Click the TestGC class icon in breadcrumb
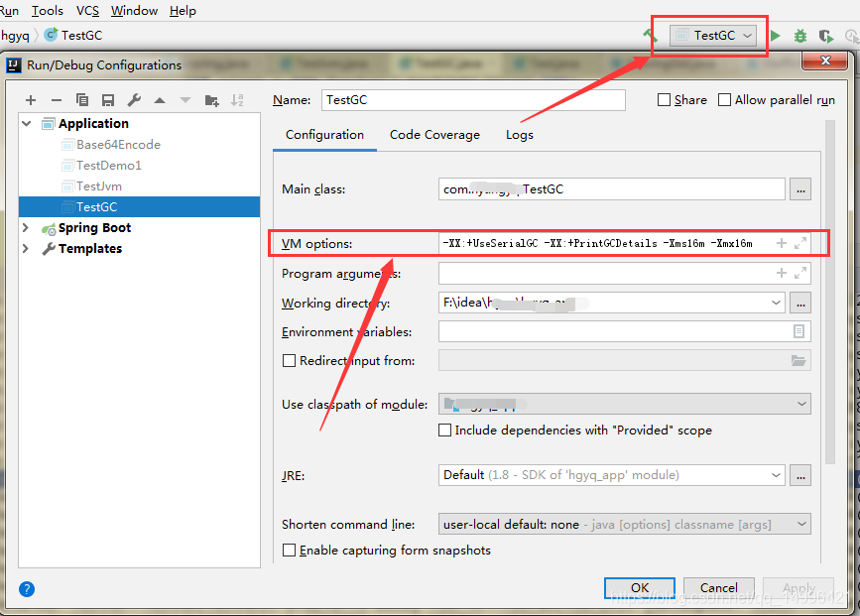 click(51, 35)
